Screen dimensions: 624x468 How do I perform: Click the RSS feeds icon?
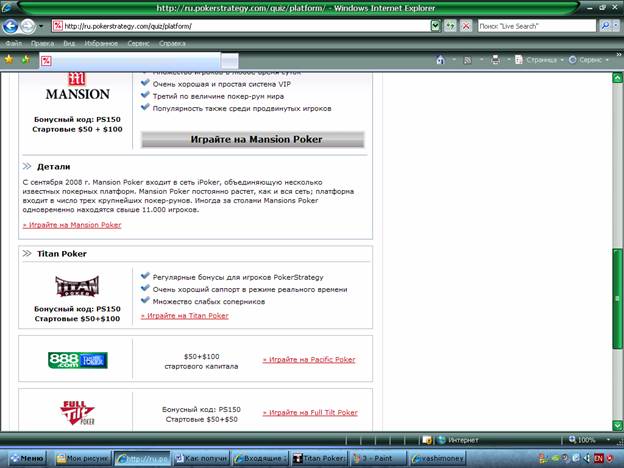(x=468, y=60)
